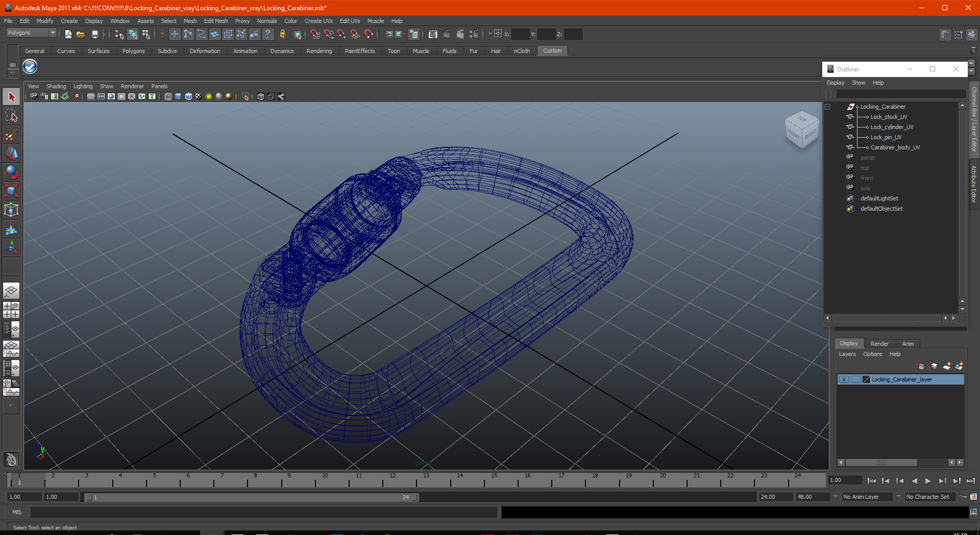Render the current frame
Image resolution: width=980 pixels, height=535 pixels.
tap(447, 34)
